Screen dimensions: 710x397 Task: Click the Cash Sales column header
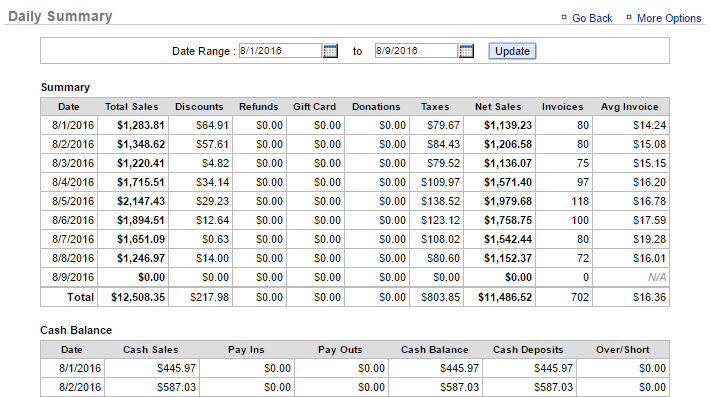tap(151, 350)
